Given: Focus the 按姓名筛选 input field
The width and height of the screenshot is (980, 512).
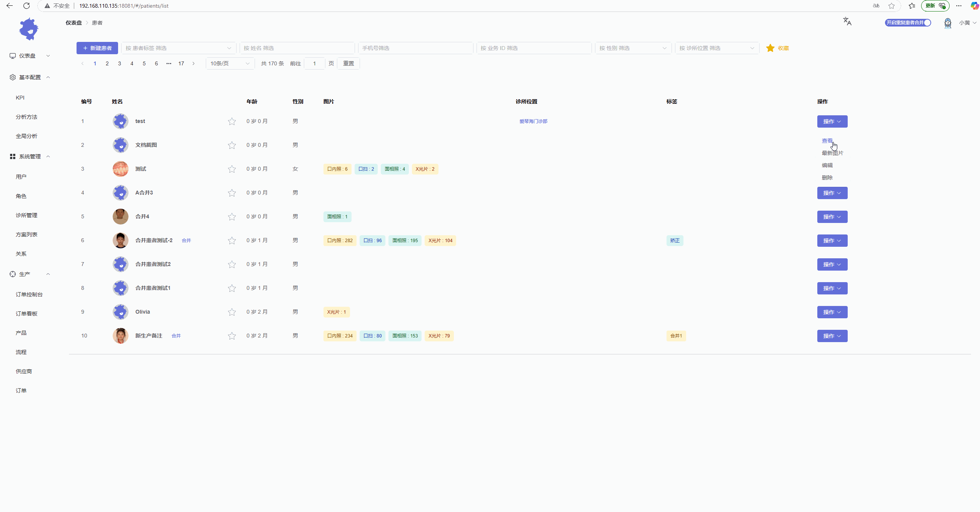Looking at the screenshot, I should (297, 48).
